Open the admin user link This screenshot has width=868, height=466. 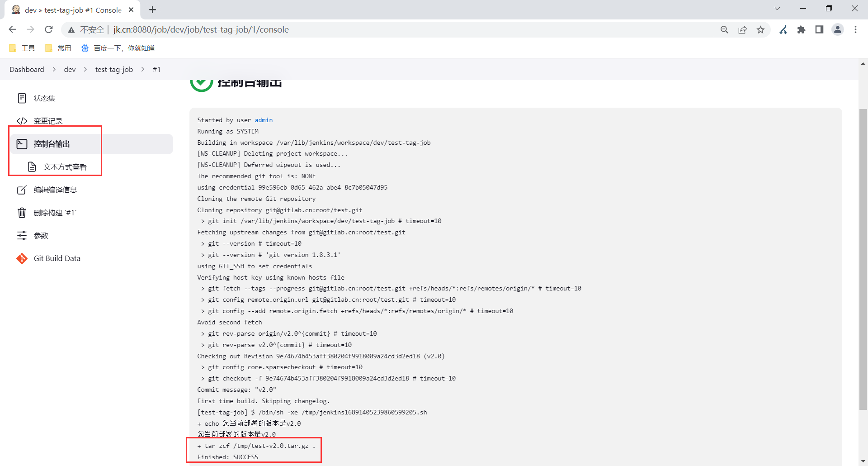(264, 120)
